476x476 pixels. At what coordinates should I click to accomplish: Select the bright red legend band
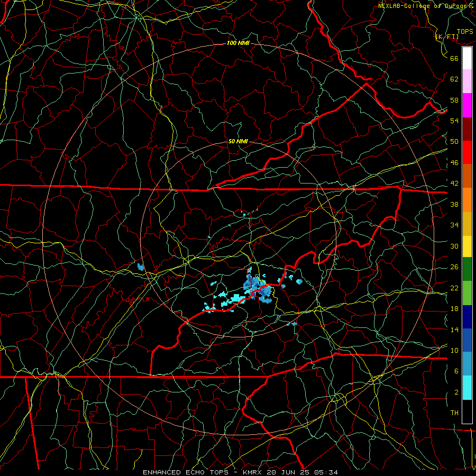(467, 152)
